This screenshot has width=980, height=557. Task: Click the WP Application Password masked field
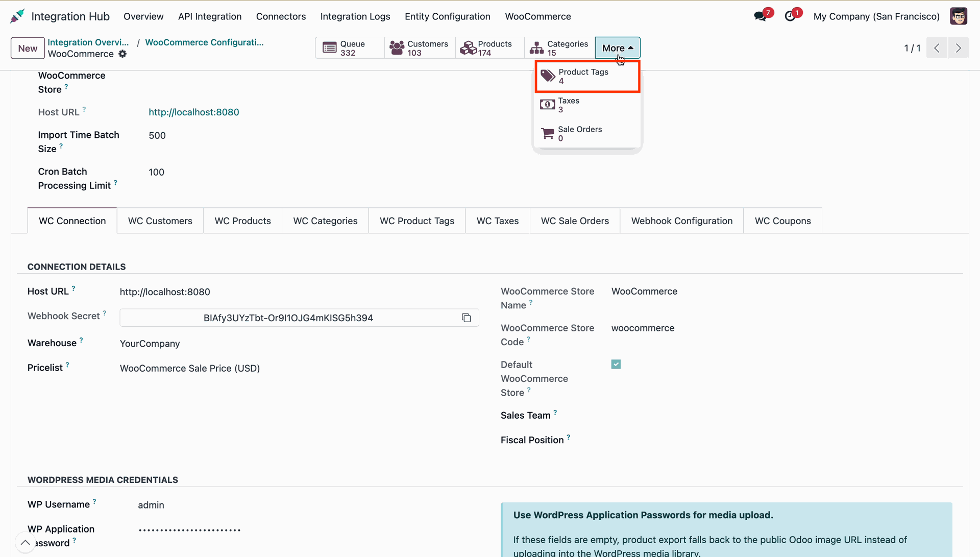pos(189,530)
